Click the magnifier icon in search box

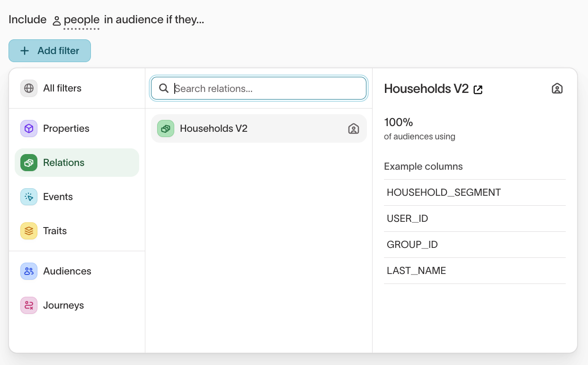tap(164, 89)
